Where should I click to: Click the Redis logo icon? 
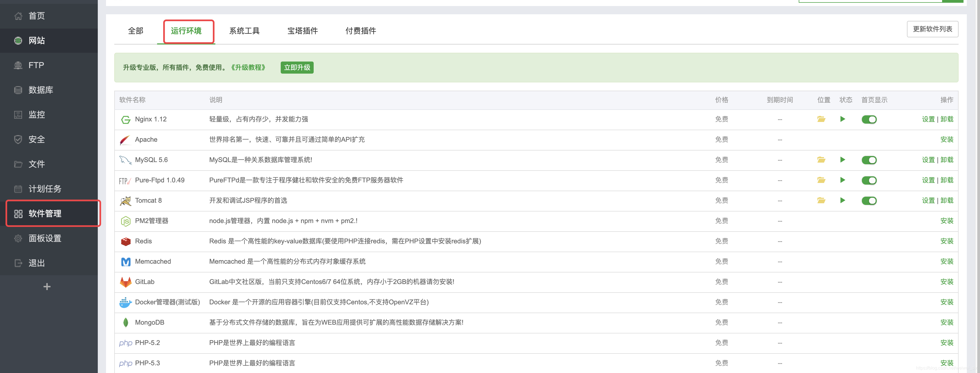[x=126, y=241]
